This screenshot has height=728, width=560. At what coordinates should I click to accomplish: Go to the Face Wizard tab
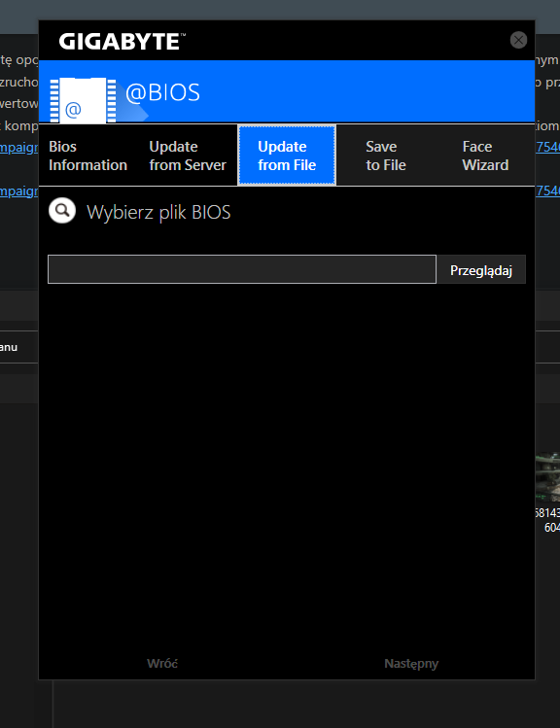(485, 156)
